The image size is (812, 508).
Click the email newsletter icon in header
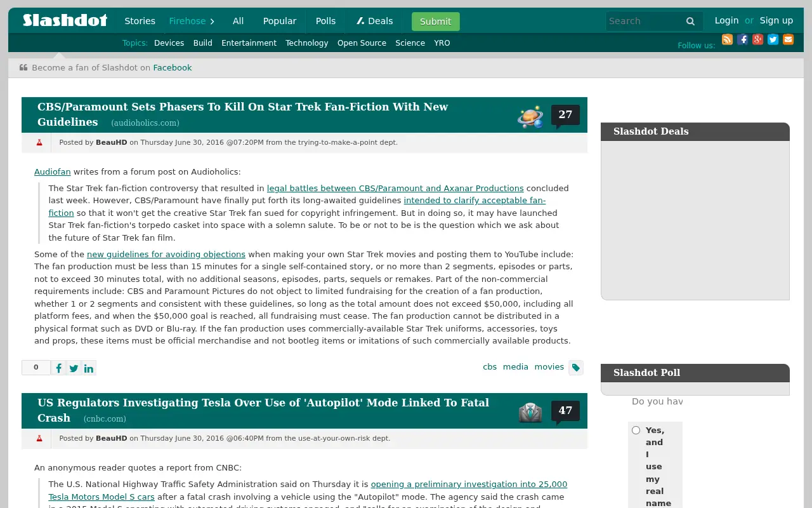pos(788,39)
